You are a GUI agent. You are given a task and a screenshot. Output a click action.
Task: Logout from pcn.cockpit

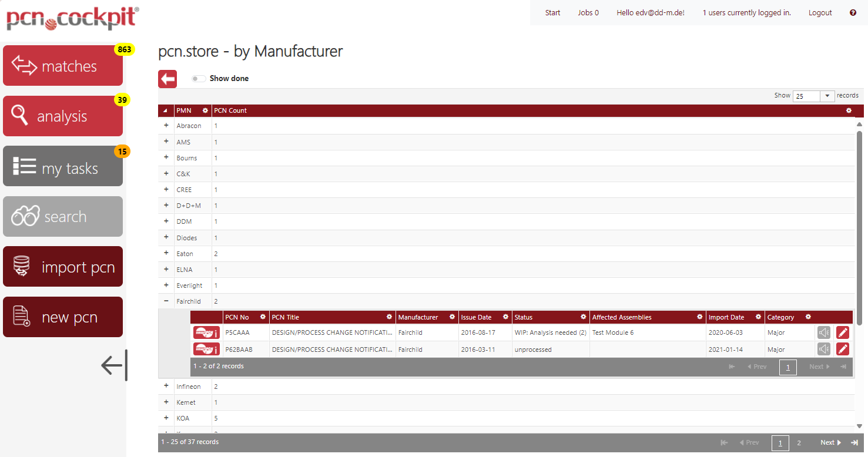tap(820, 12)
